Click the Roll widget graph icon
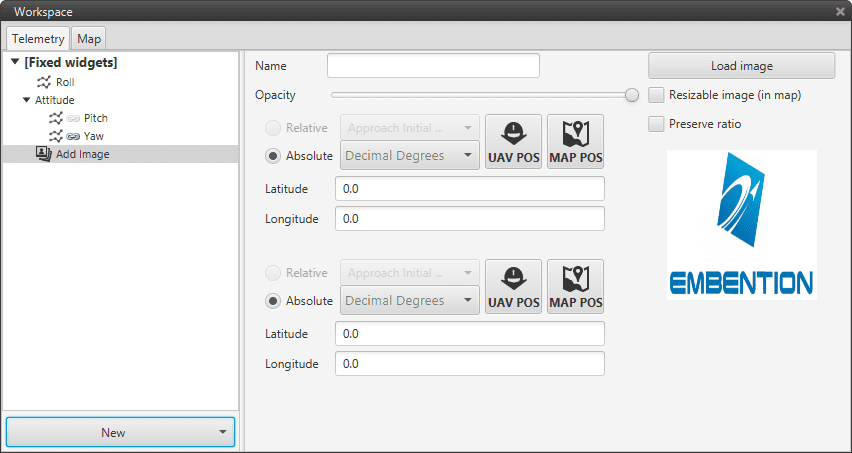This screenshot has height=453, width=852. [x=44, y=83]
